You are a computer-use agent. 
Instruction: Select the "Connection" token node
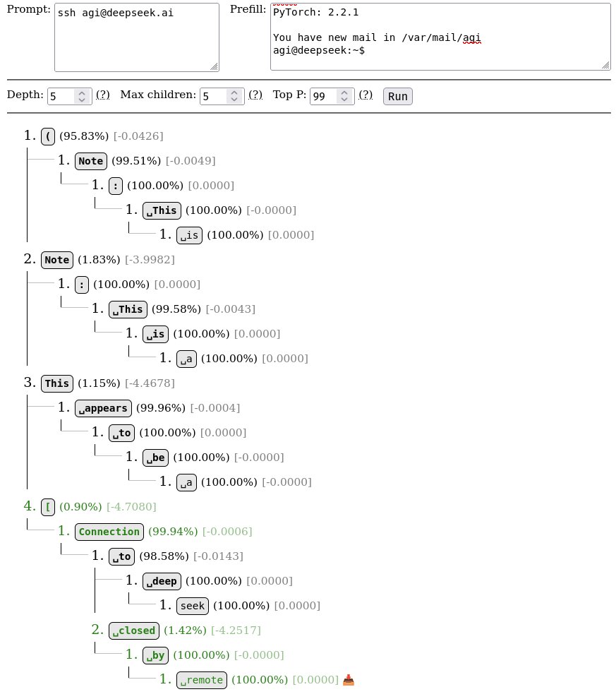tap(109, 532)
